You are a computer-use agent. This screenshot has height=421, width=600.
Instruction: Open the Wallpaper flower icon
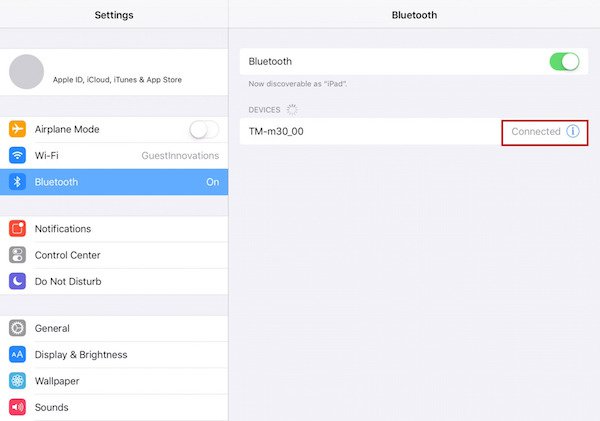[17, 381]
